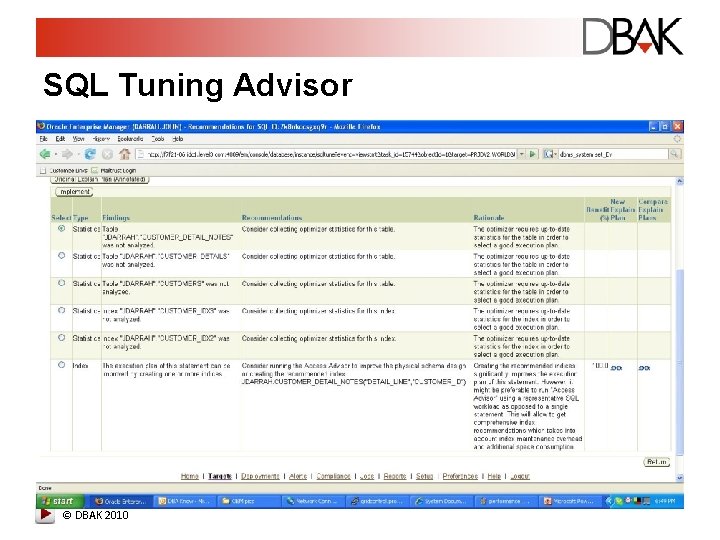Viewport: 720px width, 540px height.
Task: Select radio for CUSTOMERS table finding
Action: click(62, 283)
